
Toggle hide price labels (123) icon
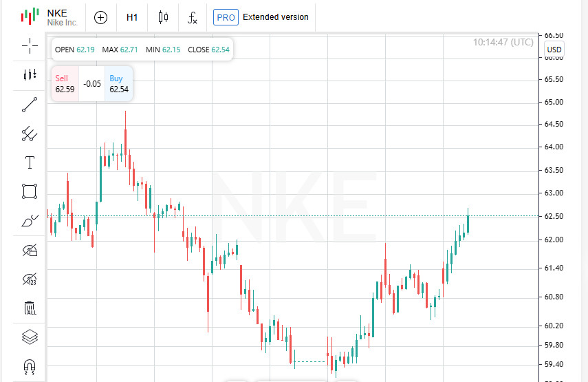coord(30,279)
